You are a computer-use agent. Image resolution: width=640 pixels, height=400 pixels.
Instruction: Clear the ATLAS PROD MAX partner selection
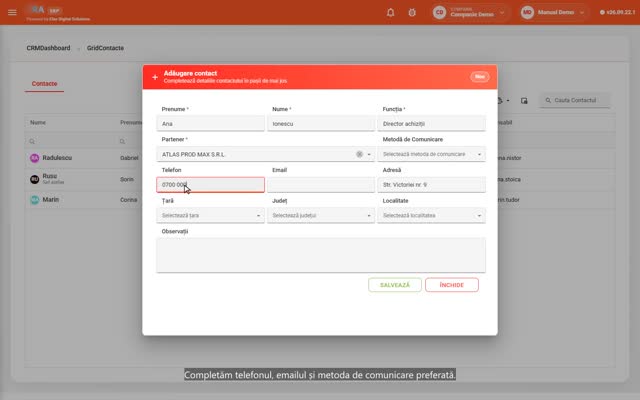point(359,154)
